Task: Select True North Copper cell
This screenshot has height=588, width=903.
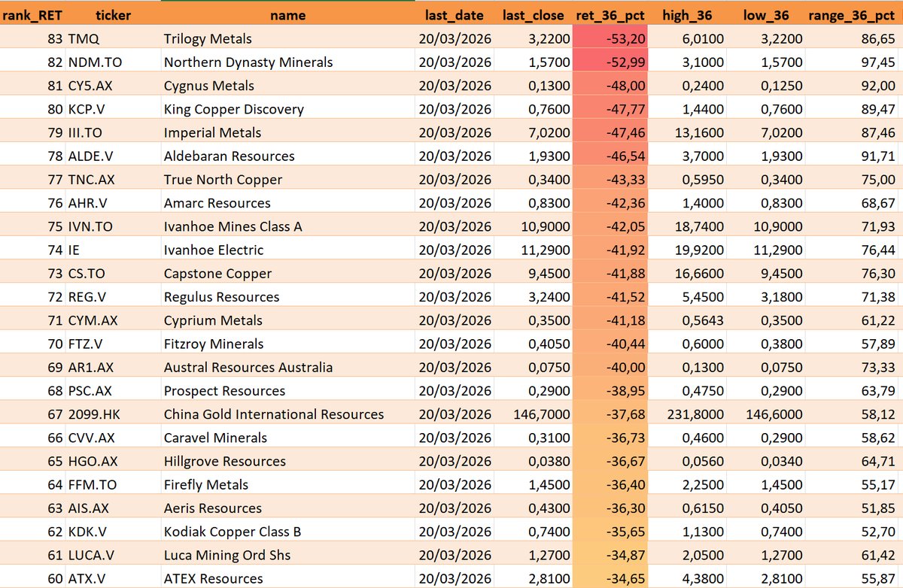Action: (287, 179)
